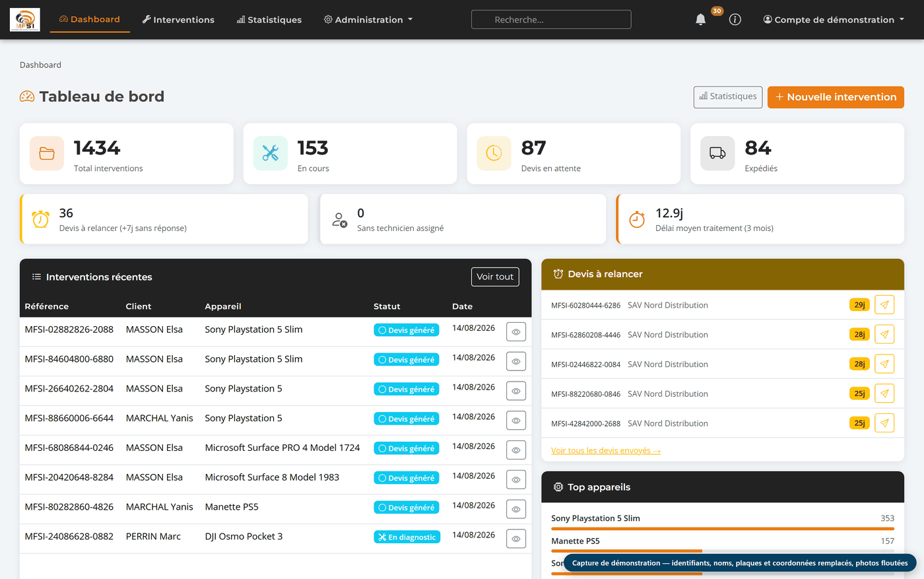
Task: Click the 153 En cours value
Action: (313, 148)
